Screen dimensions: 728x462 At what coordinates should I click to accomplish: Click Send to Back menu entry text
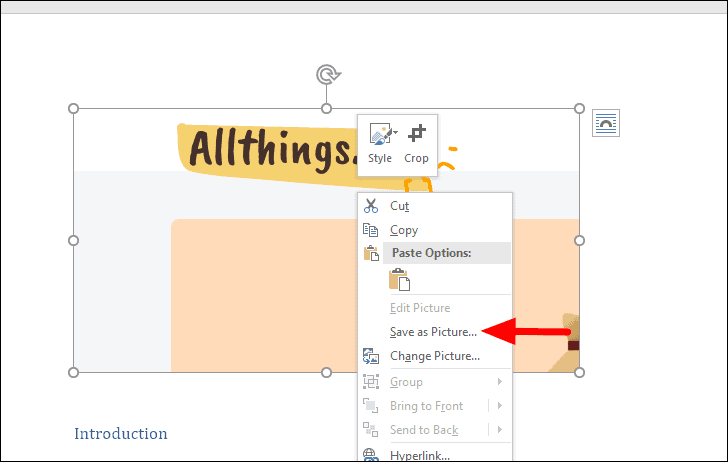pos(424,429)
